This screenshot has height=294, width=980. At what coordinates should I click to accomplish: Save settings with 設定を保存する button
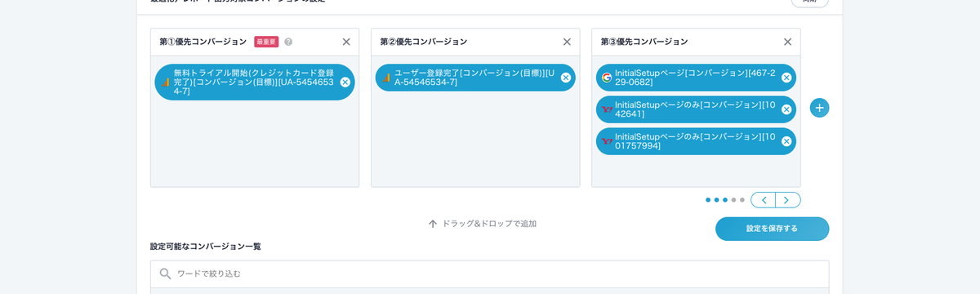tap(772, 229)
